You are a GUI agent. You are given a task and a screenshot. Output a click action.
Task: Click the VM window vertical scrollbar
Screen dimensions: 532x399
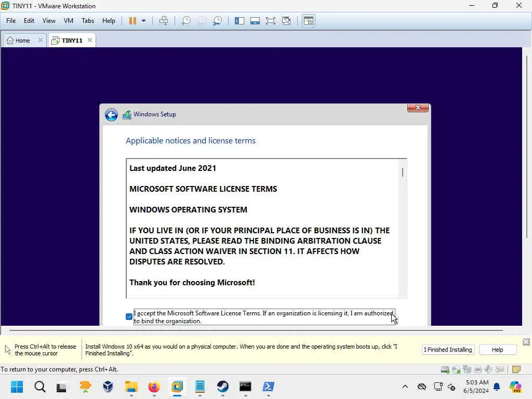point(527,146)
